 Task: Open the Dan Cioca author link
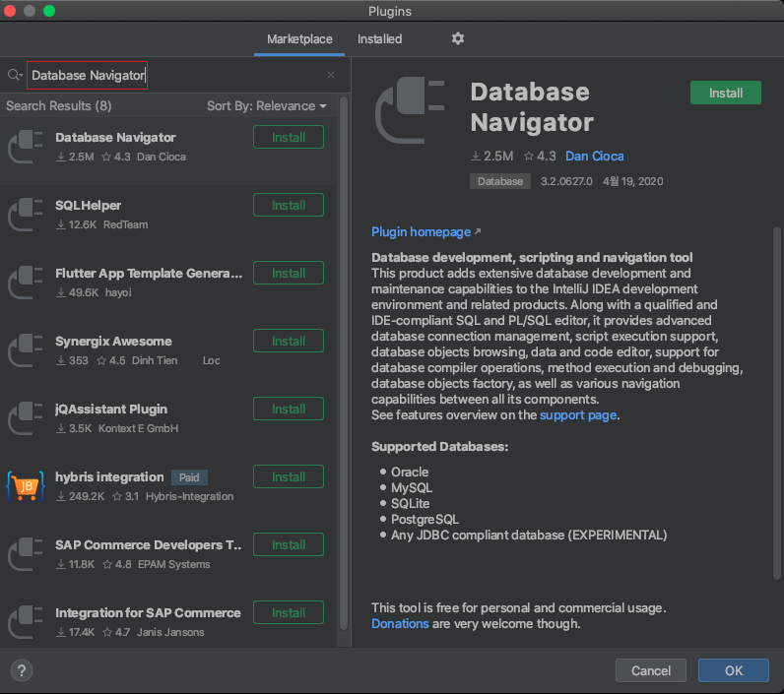tap(595, 156)
